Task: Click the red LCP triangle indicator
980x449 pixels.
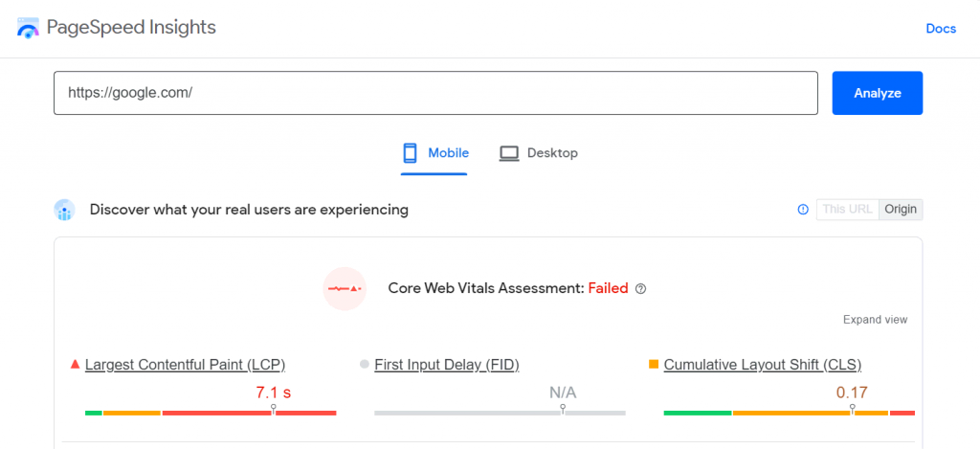Action: (x=76, y=365)
